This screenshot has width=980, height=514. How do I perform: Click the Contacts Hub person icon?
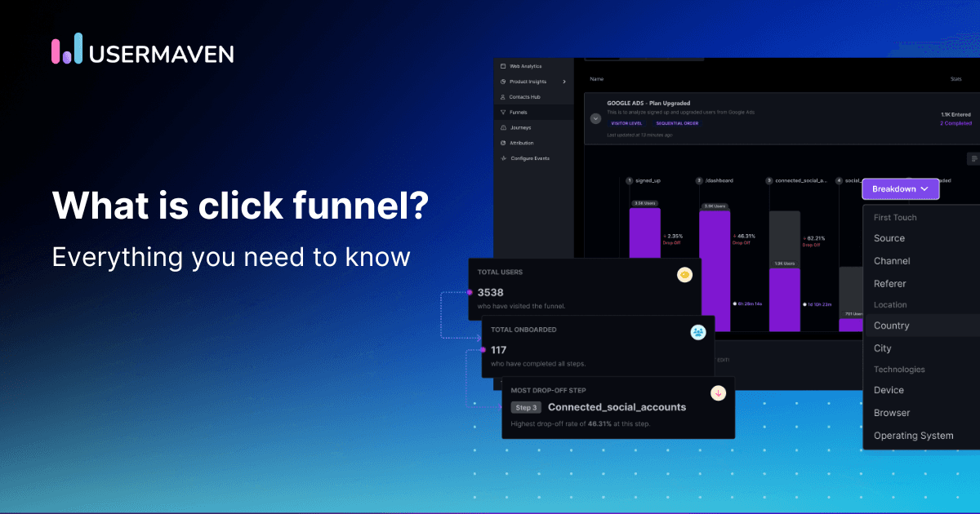coord(503,97)
